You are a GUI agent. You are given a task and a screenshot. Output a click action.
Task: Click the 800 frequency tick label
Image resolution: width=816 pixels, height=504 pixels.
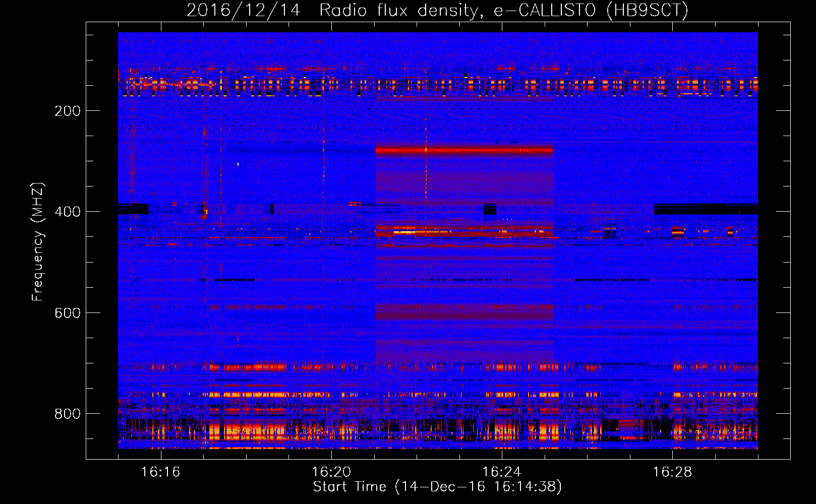[x=68, y=414]
